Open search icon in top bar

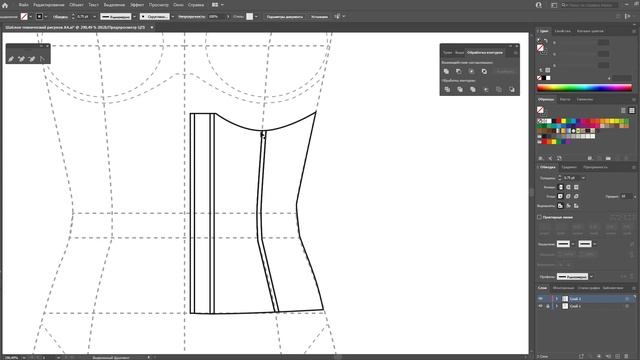pos(564,5)
